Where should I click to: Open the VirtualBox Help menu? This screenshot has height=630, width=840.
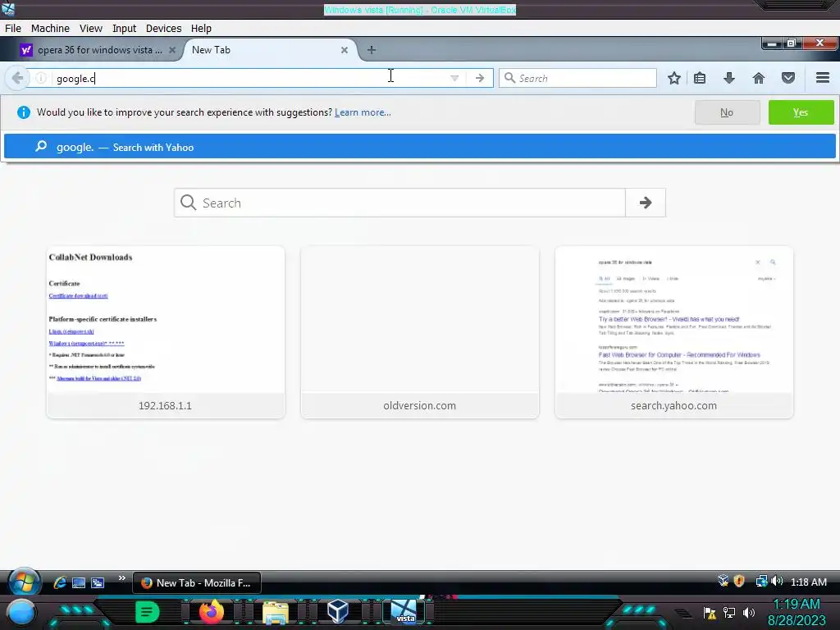coord(201,29)
